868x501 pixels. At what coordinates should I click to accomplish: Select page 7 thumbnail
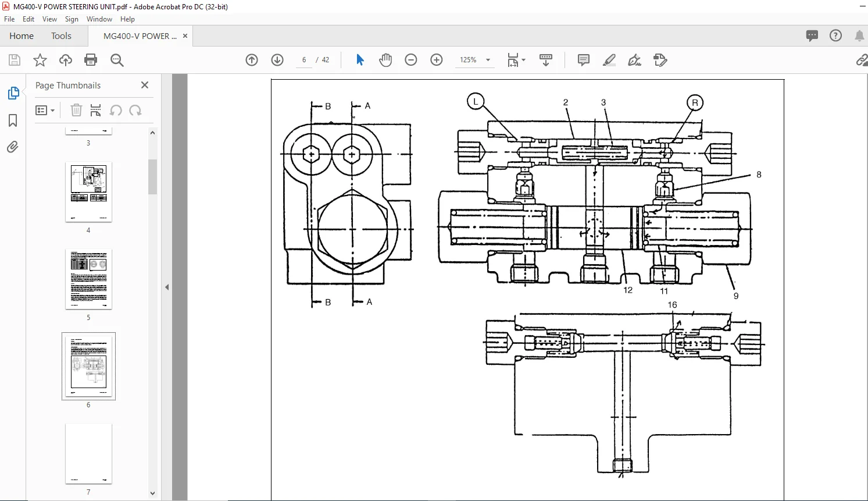tap(88, 454)
